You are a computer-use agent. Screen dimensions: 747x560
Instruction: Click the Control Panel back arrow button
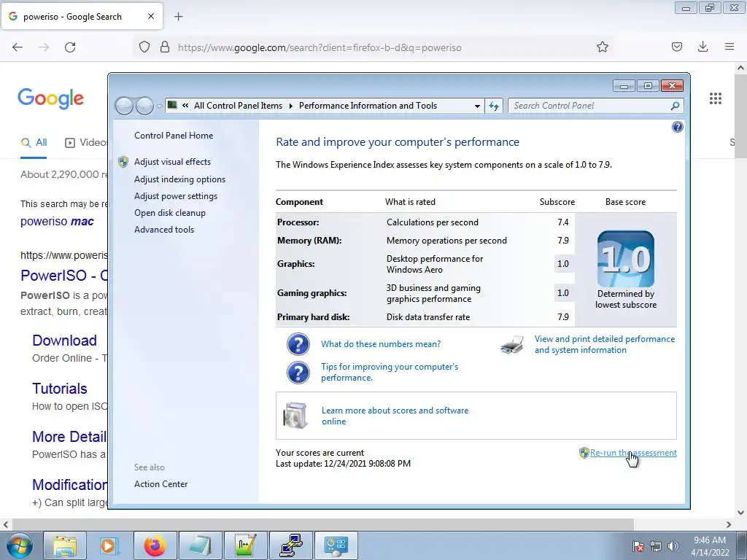[x=124, y=106]
